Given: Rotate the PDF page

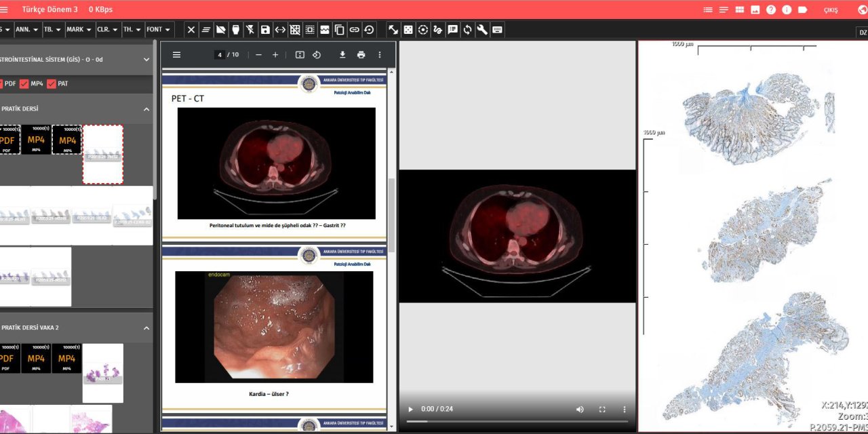Looking at the screenshot, I should pyautogui.click(x=317, y=55).
